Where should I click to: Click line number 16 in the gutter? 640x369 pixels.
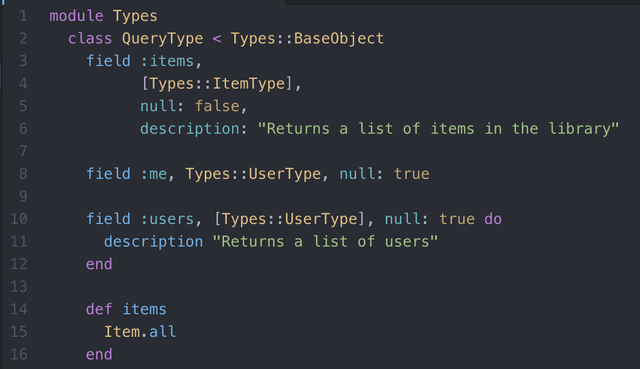click(x=19, y=354)
